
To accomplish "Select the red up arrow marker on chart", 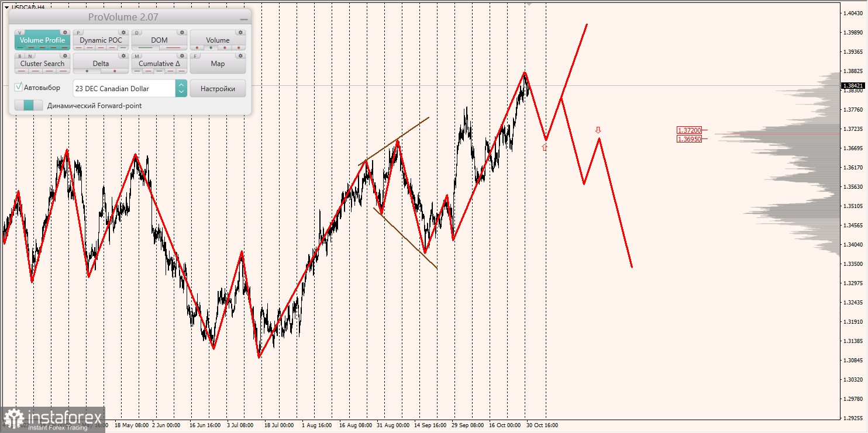I will coord(545,148).
